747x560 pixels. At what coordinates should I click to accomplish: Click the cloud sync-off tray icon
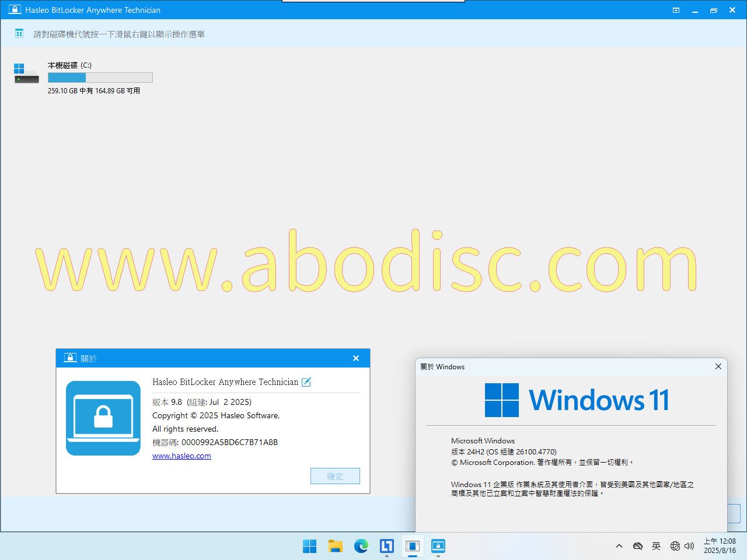(x=638, y=546)
